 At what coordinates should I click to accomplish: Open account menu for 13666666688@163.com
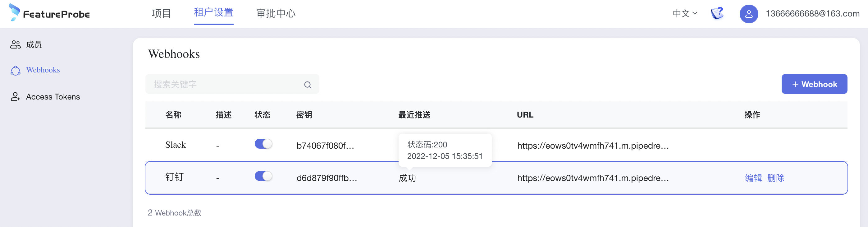coord(812,13)
